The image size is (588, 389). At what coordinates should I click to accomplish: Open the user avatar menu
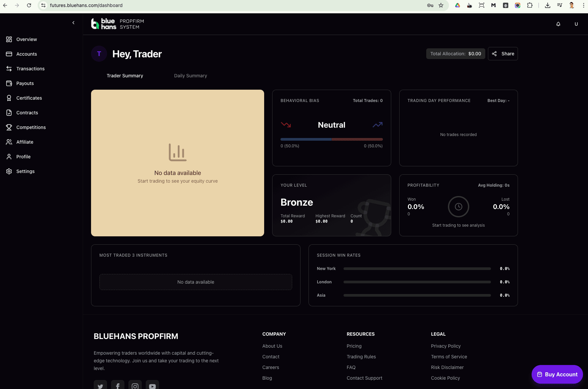[576, 24]
